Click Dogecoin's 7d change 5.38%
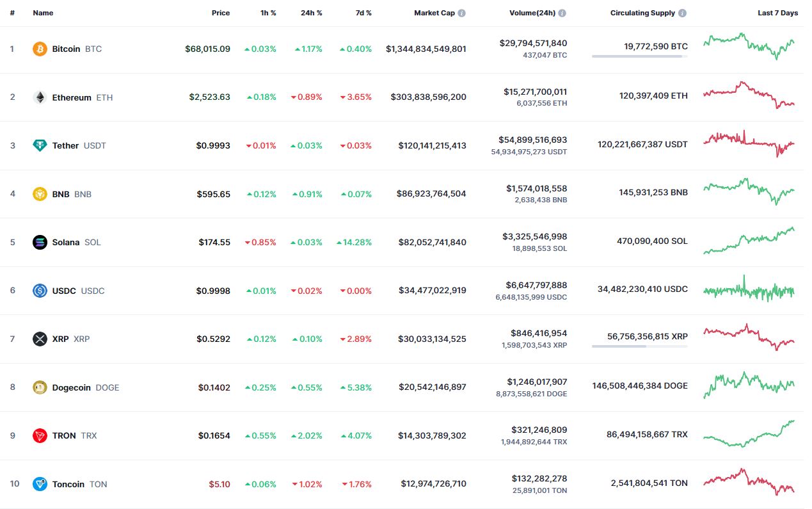Viewport: 812px width, 509px height. (356, 387)
